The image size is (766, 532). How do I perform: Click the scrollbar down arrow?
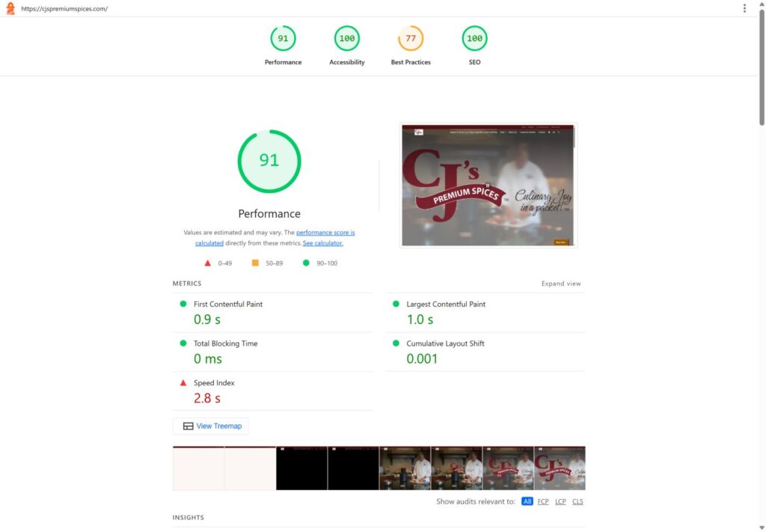tap(762, 527)
